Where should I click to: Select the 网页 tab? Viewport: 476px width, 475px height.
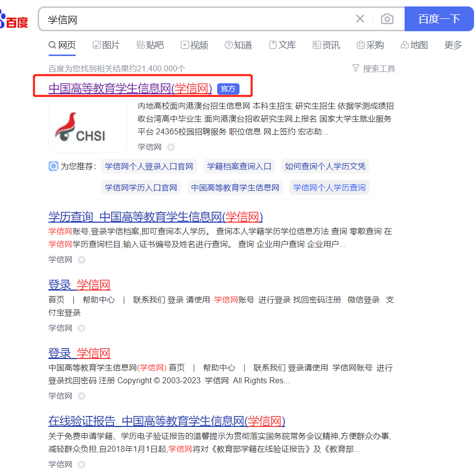click(x=62, y=45)
